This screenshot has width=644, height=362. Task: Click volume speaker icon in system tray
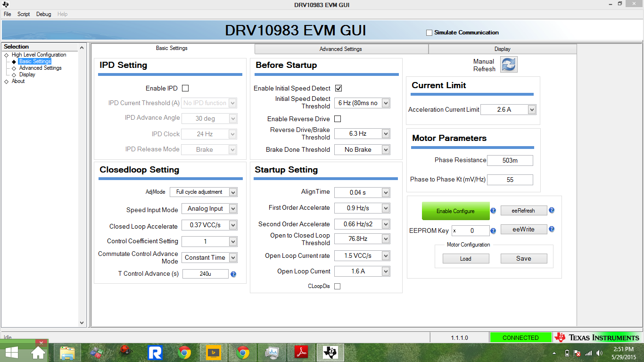click(x=600, y=353)
